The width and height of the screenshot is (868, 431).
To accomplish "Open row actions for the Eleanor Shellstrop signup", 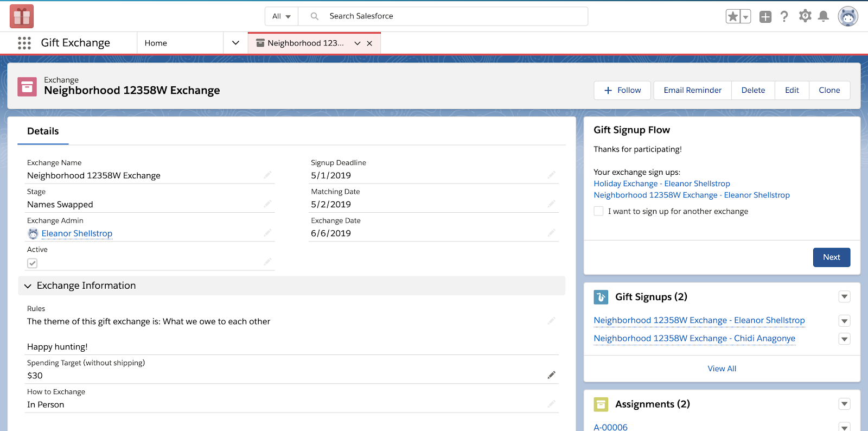I will (x=844, y=321).
